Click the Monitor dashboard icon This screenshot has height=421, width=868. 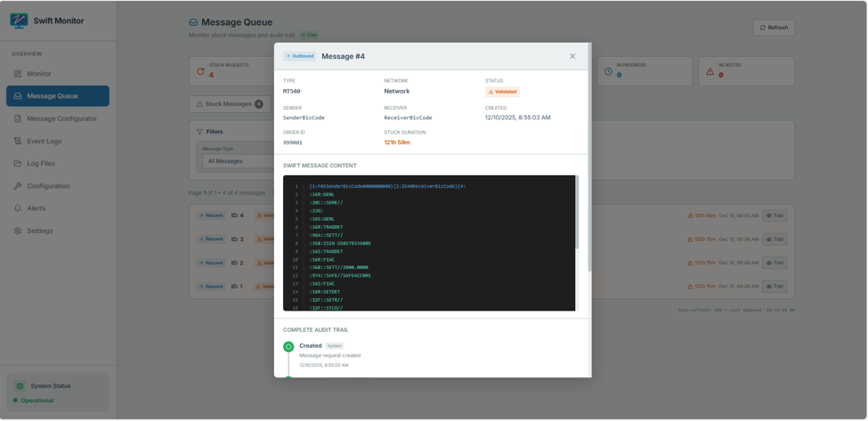[x=18, y=74]
